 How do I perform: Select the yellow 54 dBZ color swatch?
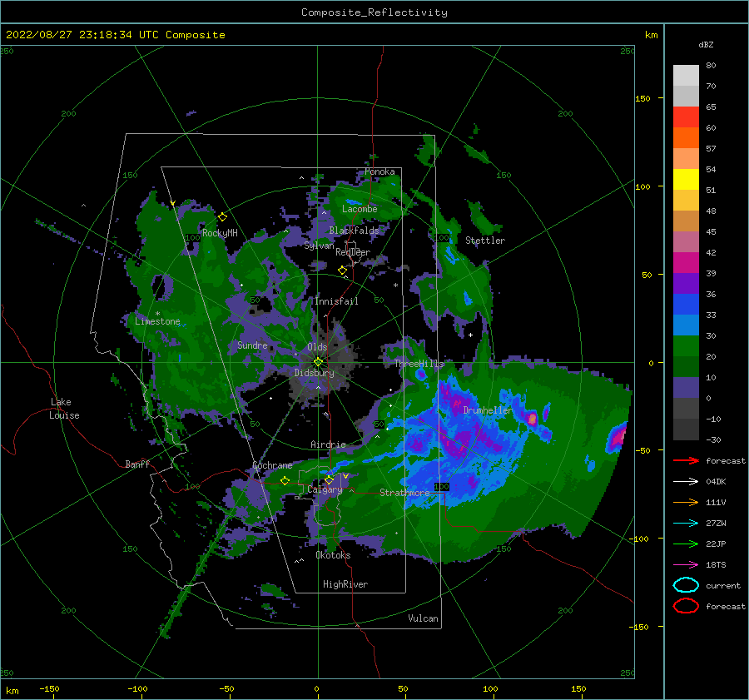point(686,179)
